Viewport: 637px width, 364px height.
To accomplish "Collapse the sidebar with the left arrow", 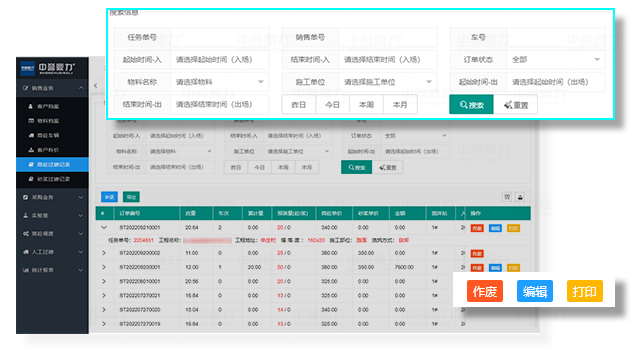I will [95, 86].
